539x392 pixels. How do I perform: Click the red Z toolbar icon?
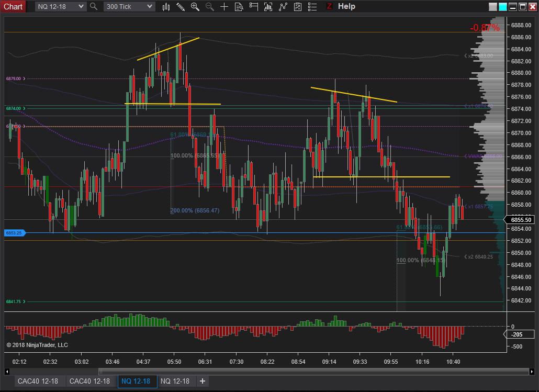tap(329, 6)
